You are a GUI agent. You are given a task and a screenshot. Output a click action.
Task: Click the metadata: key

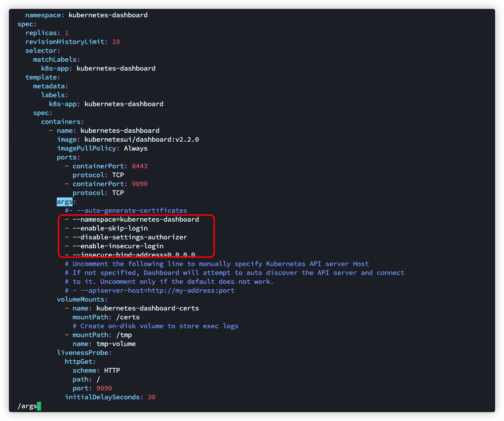[x=50, y=86]
